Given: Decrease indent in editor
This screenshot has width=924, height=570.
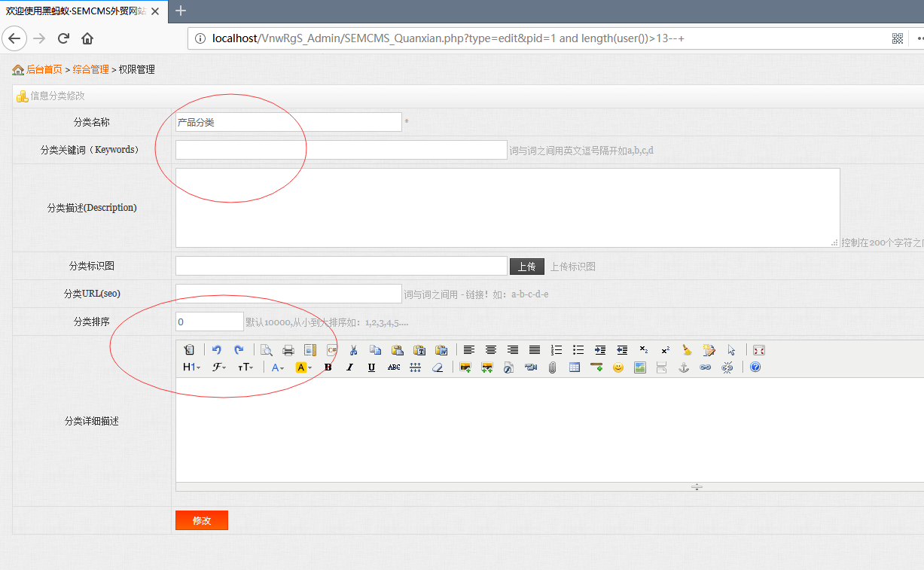Looking at the screenshot, I should pos(622,350).
